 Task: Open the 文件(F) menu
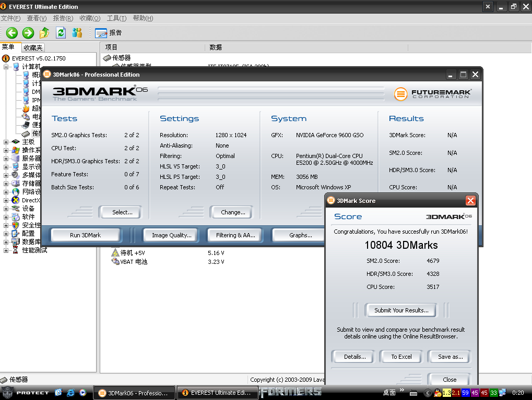point(10,18)
